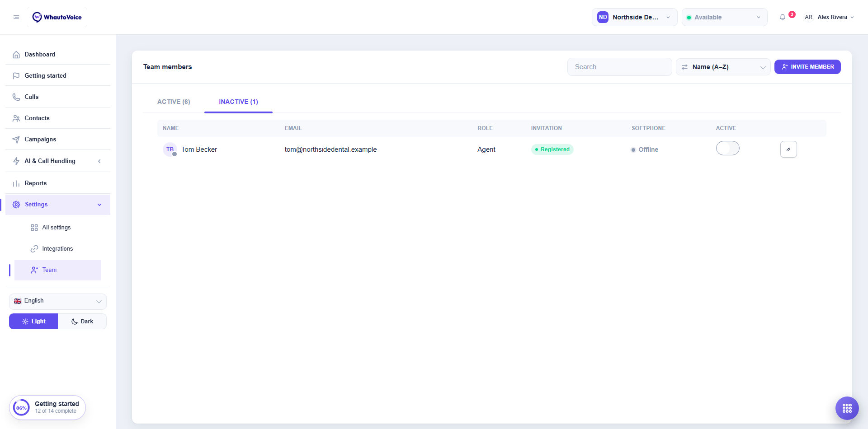
Task: Switch to Light theme
Action: click(33, 322)
